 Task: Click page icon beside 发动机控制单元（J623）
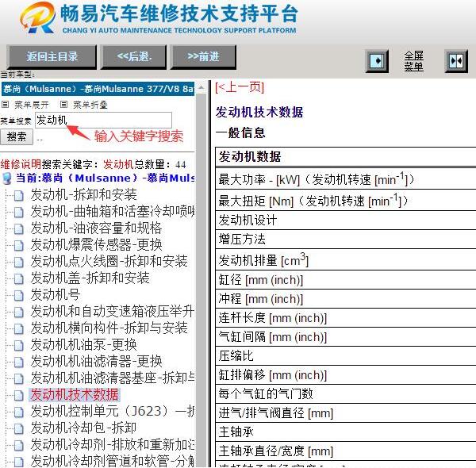18,412
